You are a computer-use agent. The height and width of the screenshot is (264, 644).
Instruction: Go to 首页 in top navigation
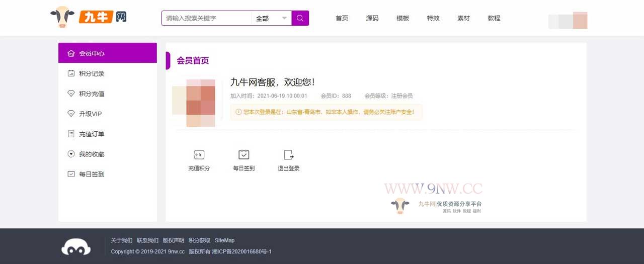coord(342,18)
